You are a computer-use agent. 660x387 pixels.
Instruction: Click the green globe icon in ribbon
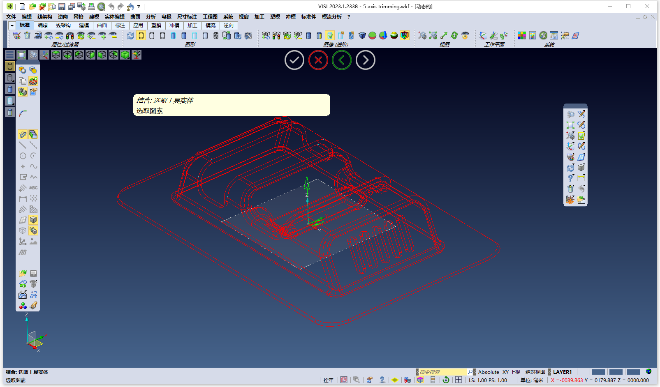[543, 36]
